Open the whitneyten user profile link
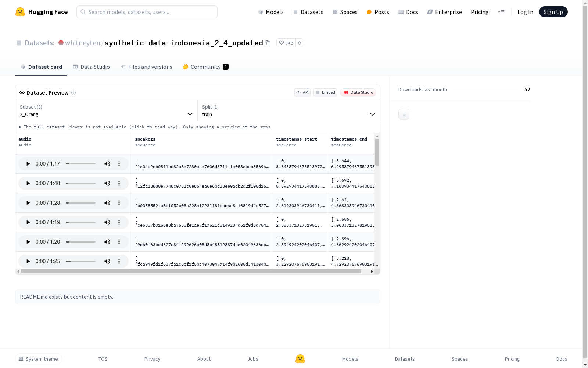 coord(83,43)
